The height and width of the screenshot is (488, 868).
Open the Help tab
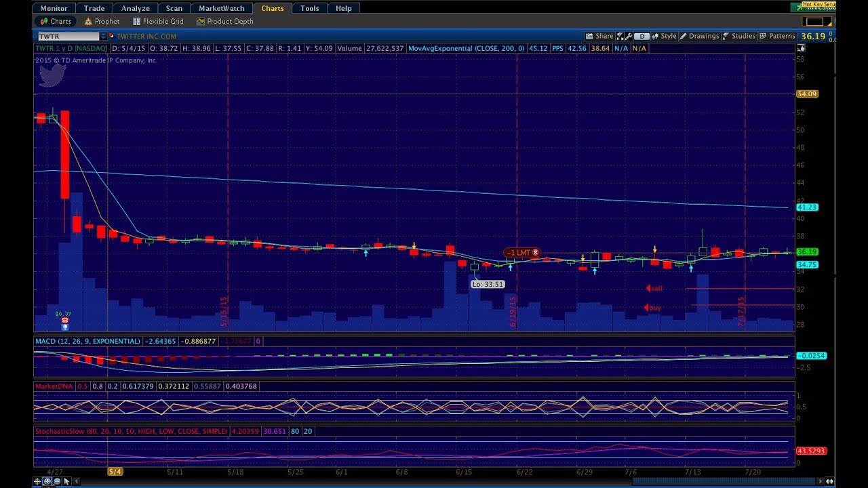coord(344,8)
